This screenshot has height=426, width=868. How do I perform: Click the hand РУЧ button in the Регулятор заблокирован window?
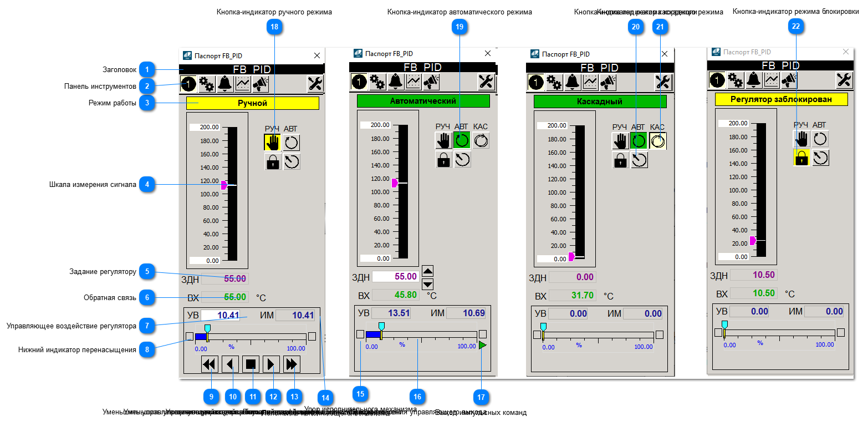pyautogui.click(x=801, y=139)
